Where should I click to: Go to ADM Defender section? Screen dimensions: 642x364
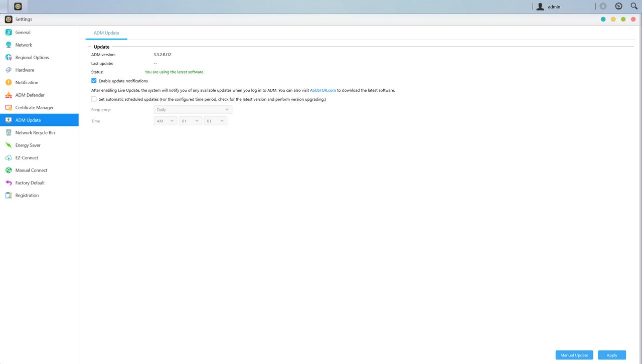click(x=39, y=95)
